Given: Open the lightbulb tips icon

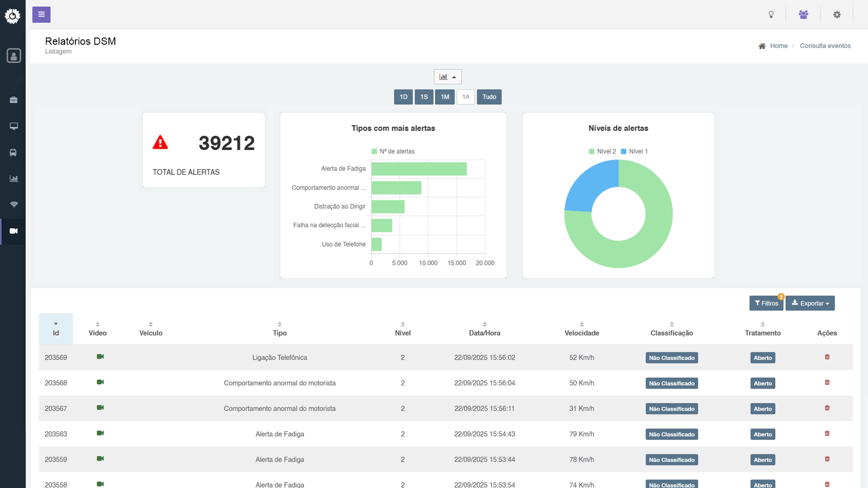Looking at the screenshot, I should 771,14.
